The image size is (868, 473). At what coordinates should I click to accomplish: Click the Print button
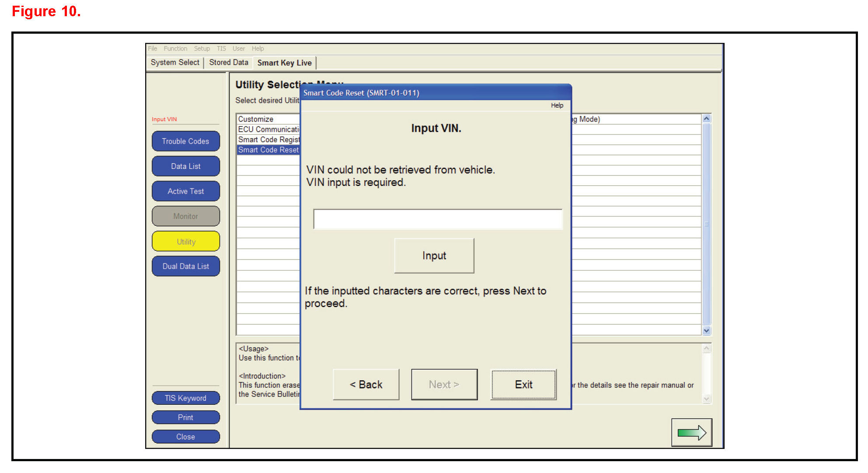pos(185,417)
